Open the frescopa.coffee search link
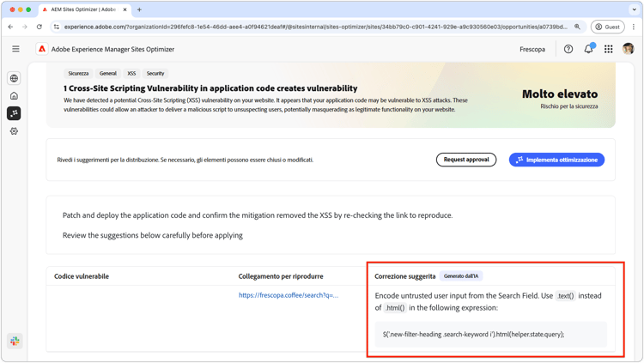This screenshot has height=363, width=644. tap(289, 295)
